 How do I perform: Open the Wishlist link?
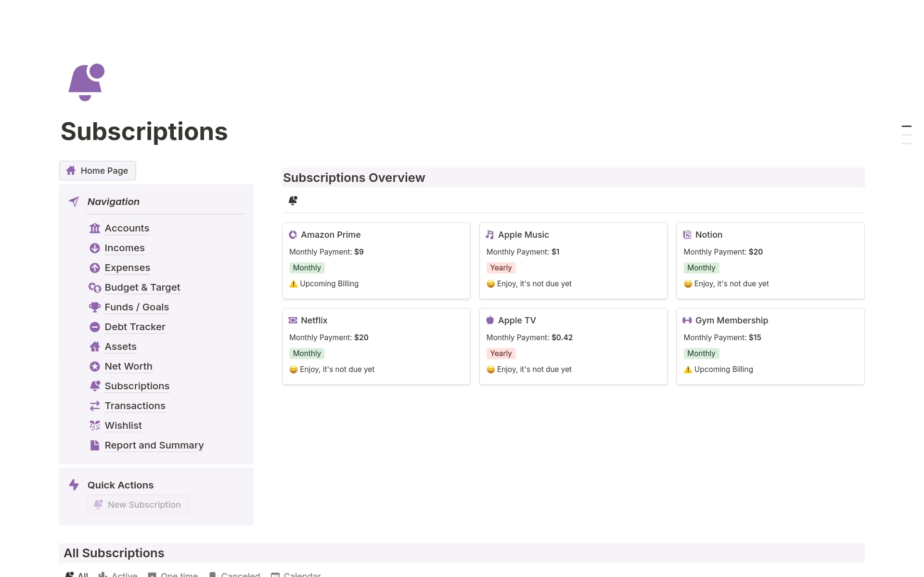pyautogui.click(x=123, y=425)
